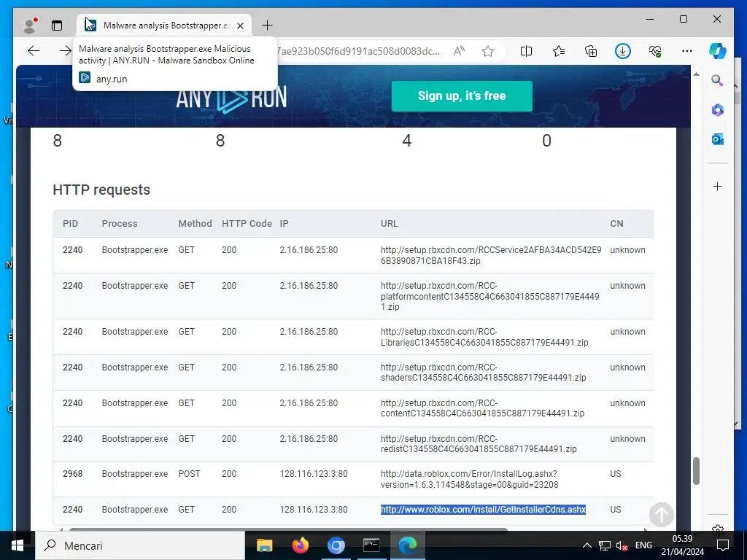Add a sidebar app with plus
747x560 pixels.
tap(718, 186)
